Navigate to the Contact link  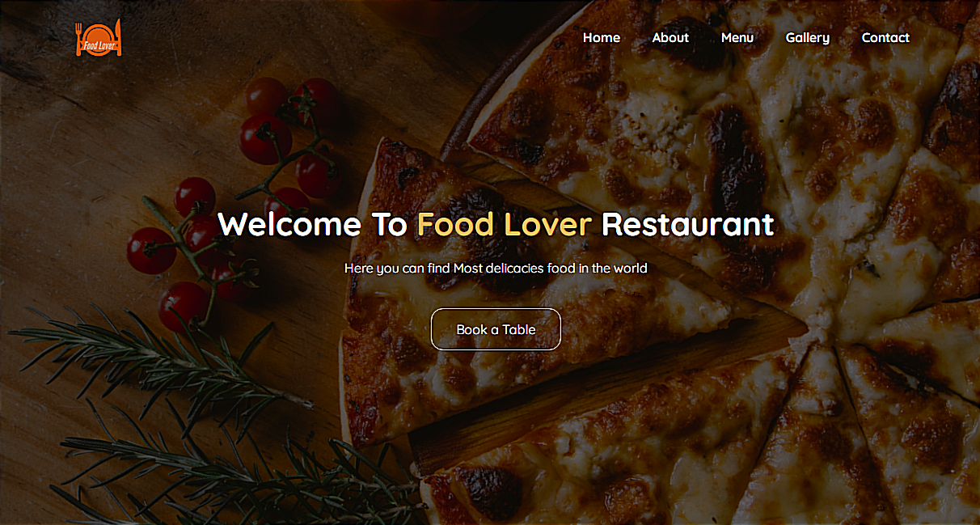tap(885, 37)
